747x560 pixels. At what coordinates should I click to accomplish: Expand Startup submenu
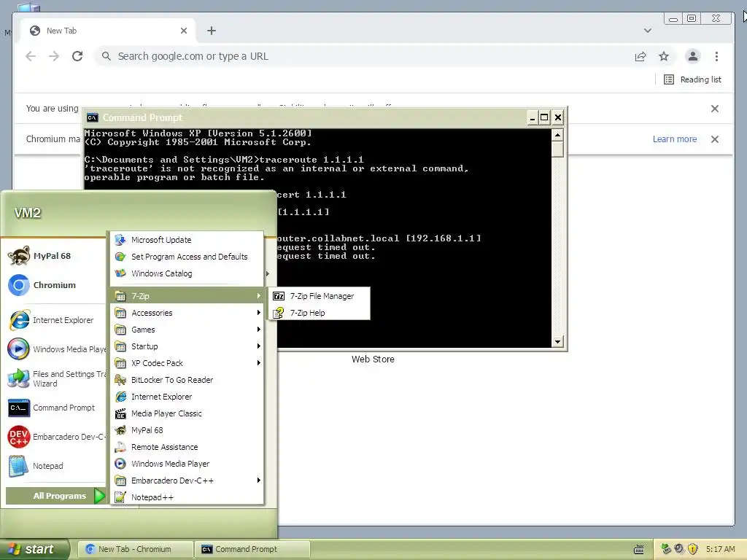pos(187,346)
